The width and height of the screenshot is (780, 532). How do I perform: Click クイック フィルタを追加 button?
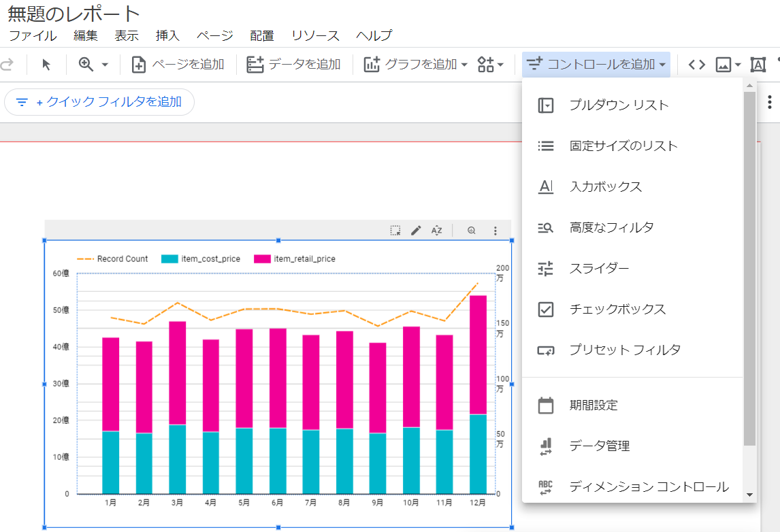(x=99, y=102)
